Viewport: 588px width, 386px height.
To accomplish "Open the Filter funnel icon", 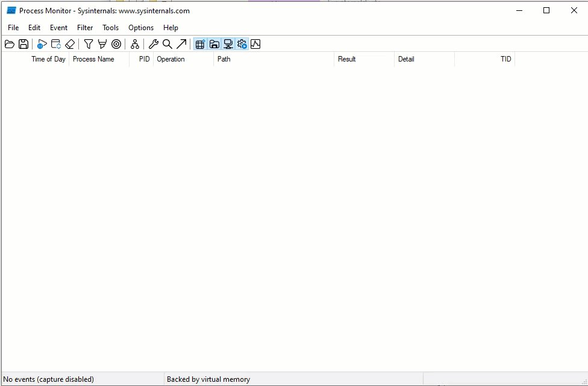I will pos(89,44).
